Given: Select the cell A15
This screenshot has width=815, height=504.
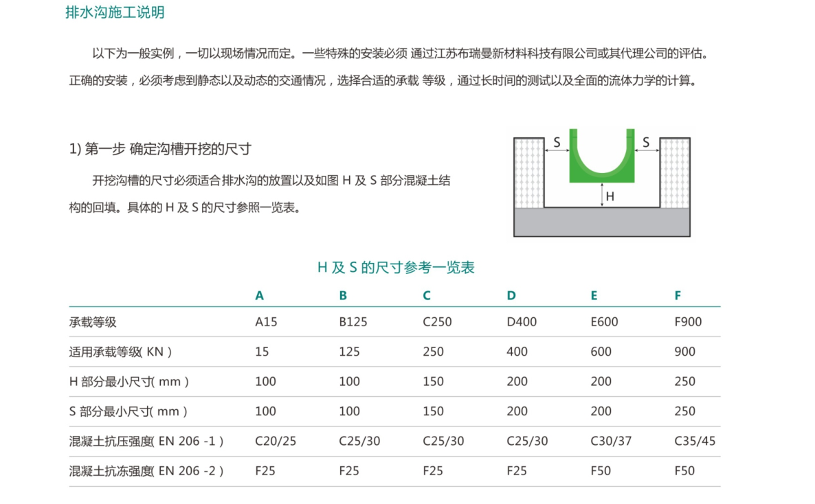Looking at the screenshot, I should point(266,322).
